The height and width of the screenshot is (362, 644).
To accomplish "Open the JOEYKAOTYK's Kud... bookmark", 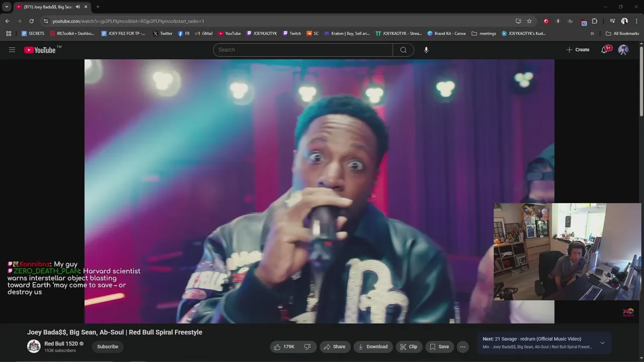I will tap(523, 34).
